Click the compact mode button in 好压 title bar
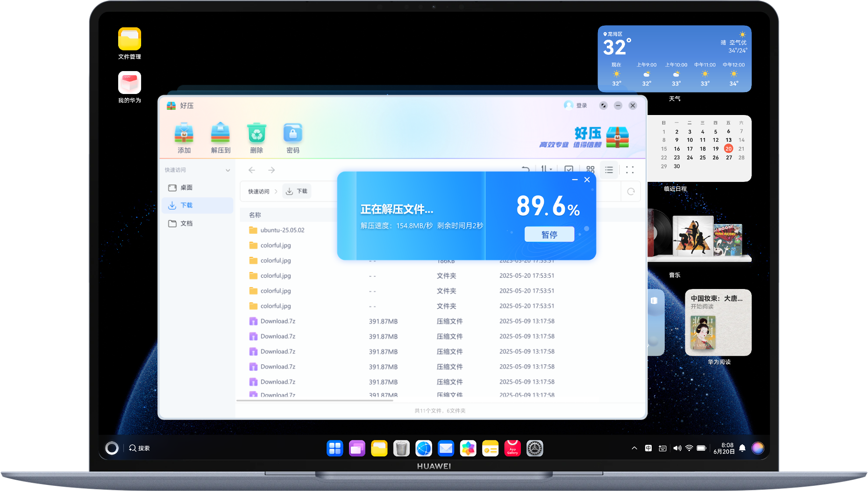Viewport: 868px width, 491px height. [x=603, y=106]
